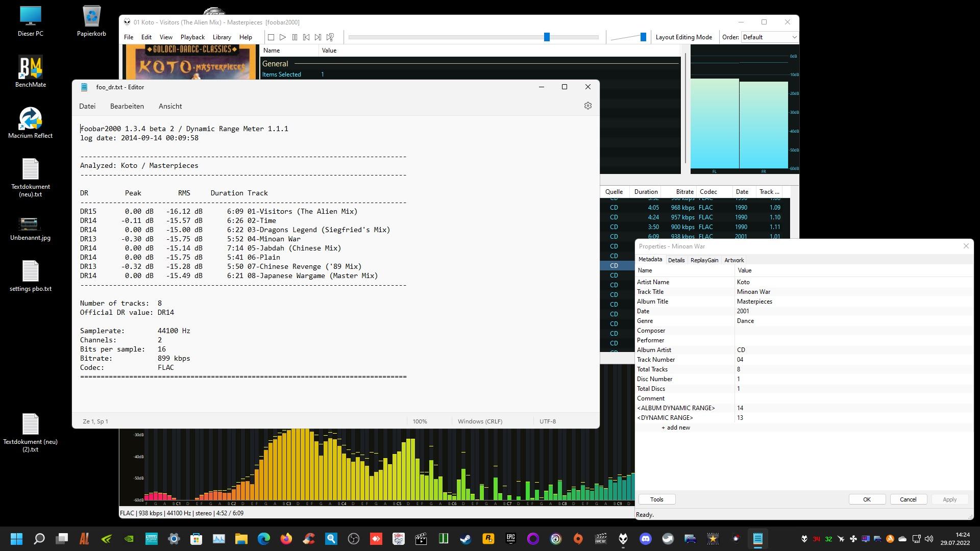Open foobar2000 alien icon on taskbar

[623, 539]
